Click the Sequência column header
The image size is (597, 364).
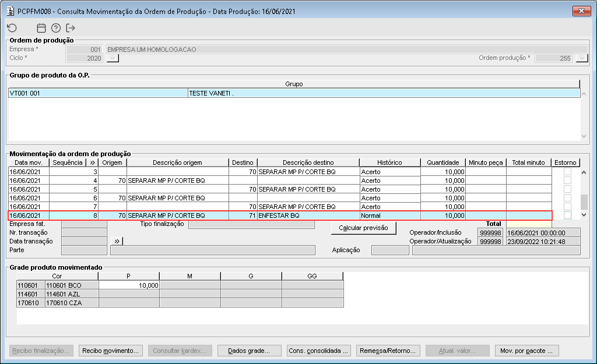tap(68, 162)
